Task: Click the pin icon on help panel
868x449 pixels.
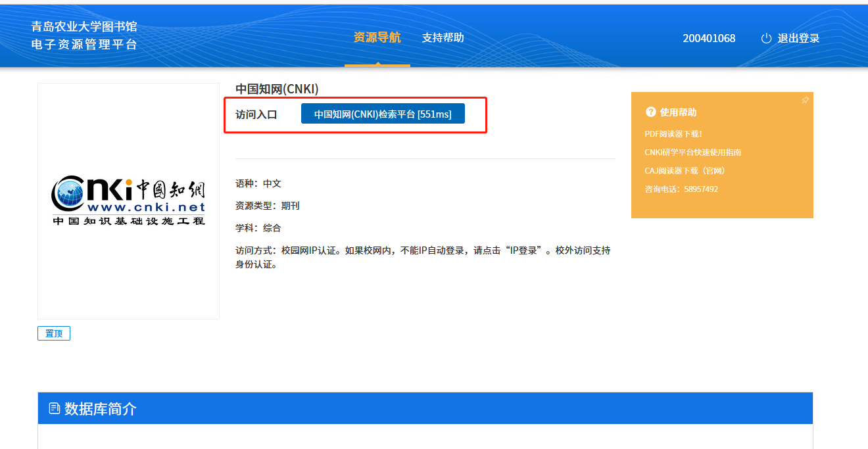Action: click(805, 101)
